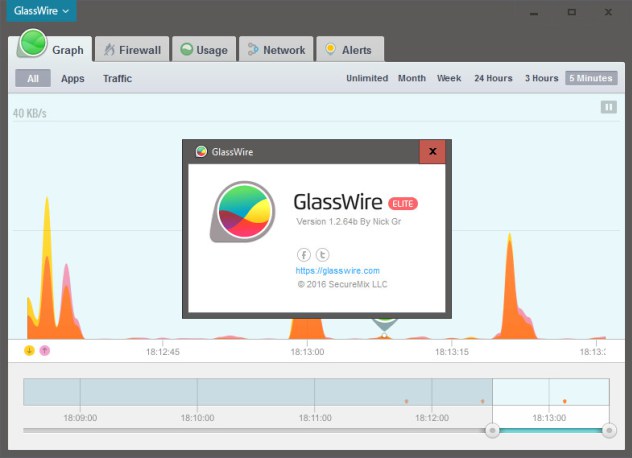
Task: Click the 18:13:15 time label
Action: click(452, 352)
